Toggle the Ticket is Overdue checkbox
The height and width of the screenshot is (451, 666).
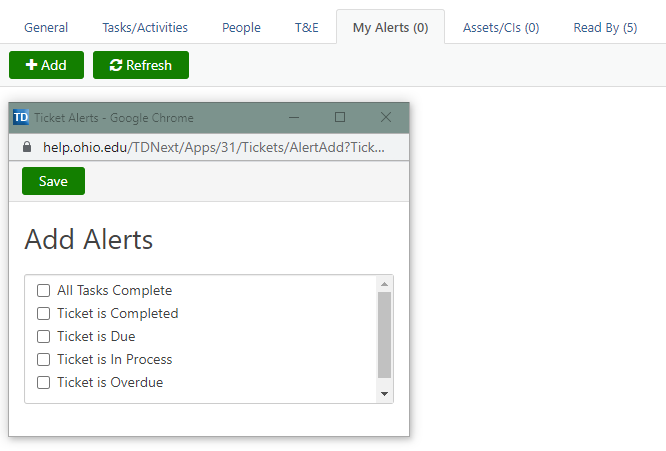coord(44,383)
